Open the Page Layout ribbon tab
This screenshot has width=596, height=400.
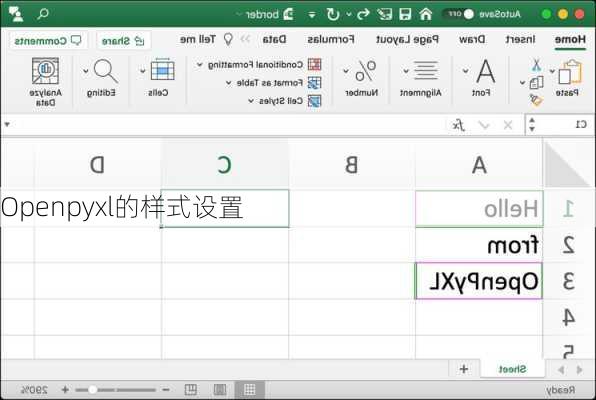pos(407,39)
